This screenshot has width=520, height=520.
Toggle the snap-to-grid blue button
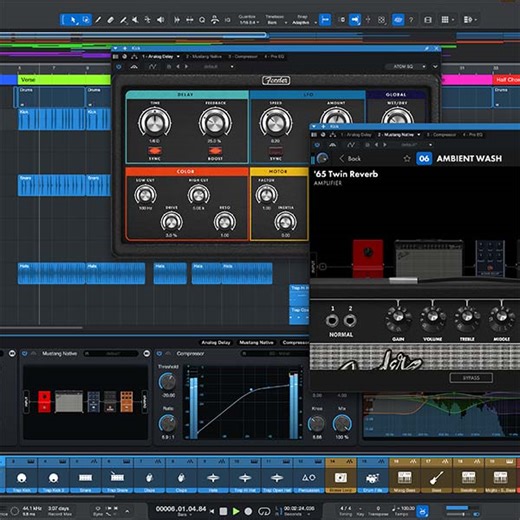tap(325, 20)
